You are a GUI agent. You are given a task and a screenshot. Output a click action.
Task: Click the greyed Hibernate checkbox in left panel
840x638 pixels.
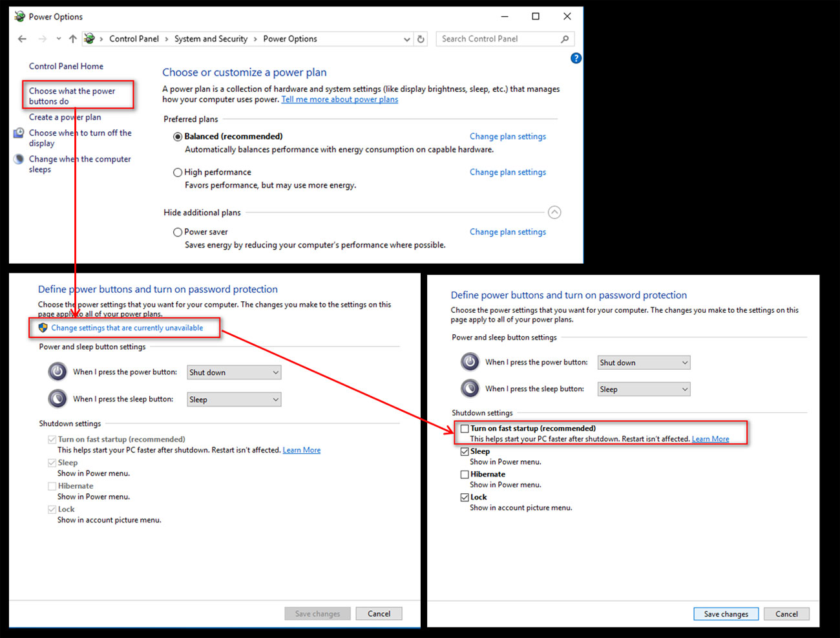(52, 486)
